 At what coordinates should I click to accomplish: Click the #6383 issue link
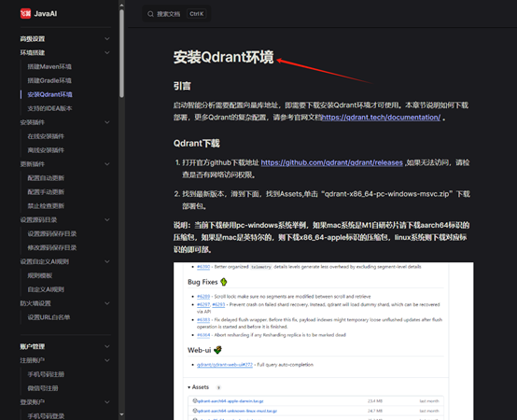[x=203, y=320]
